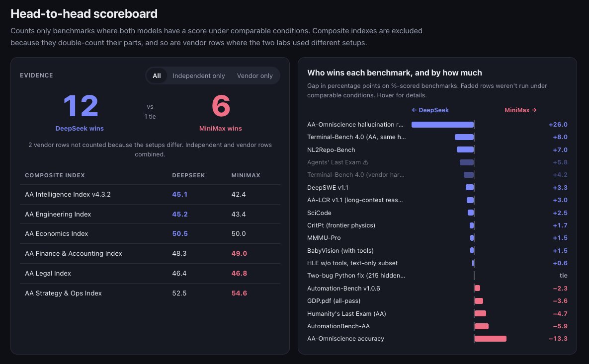Click the "AA Engineering Index" row label

click(58, 214)
